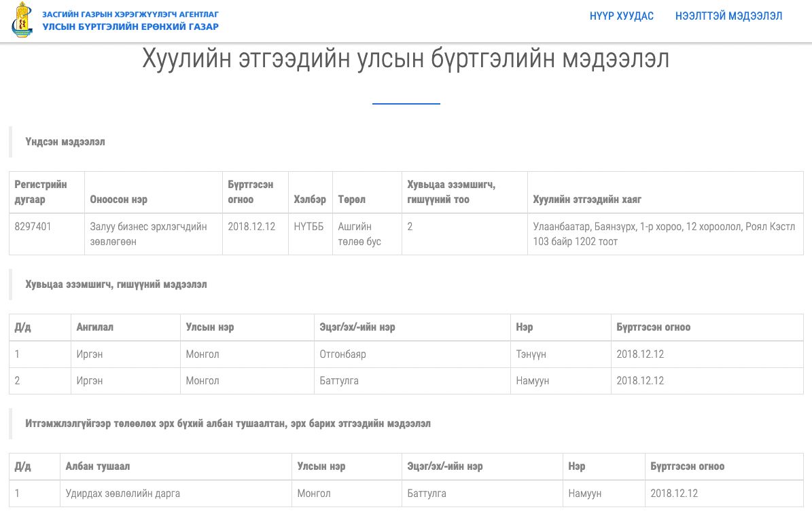This screenshot has width=812, height=516.
Task: Click the Регистрийн дугаар column header
Action: pyautogui.click(x=41, y=191)
